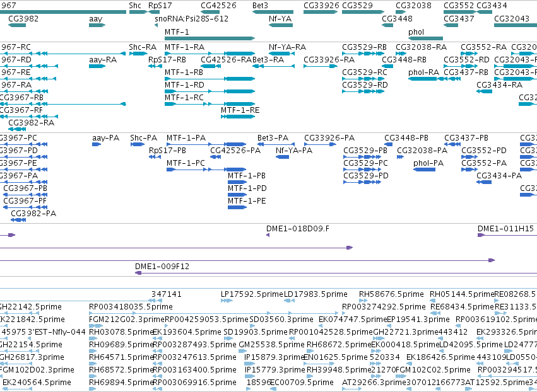Select the MTF-1-RC transcript

click(209, 104)
